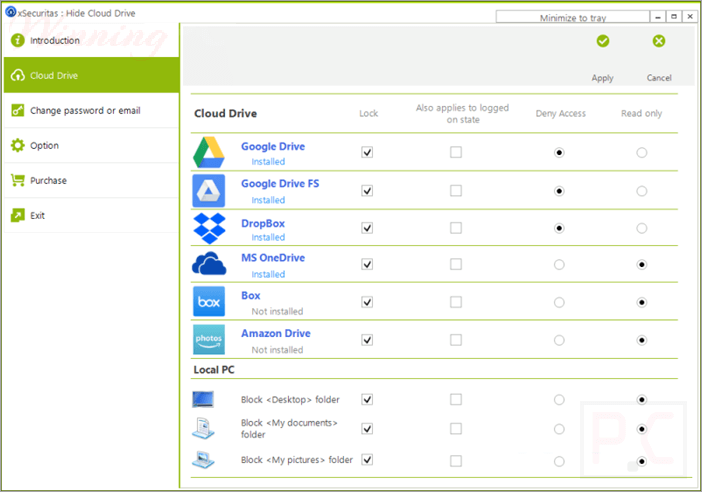Screen dimensions: 702x492
Task: Uncheck Lock for Block My documents folder
Action: click(367, 429)
